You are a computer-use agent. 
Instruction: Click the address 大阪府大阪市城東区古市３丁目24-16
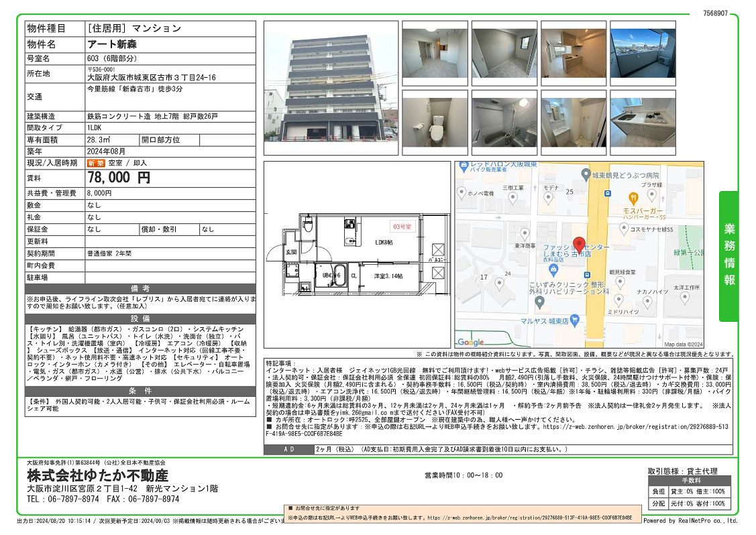[x=152, y=77]
